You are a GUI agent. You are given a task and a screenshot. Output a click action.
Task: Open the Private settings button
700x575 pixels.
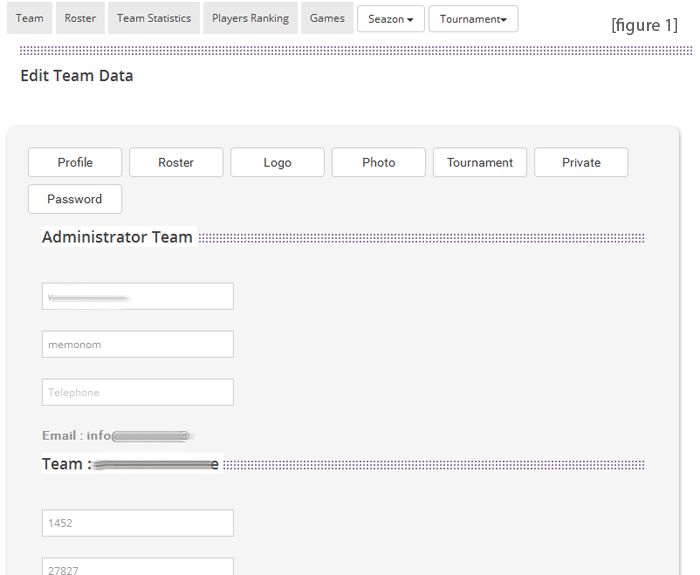[x=581, y=162]
